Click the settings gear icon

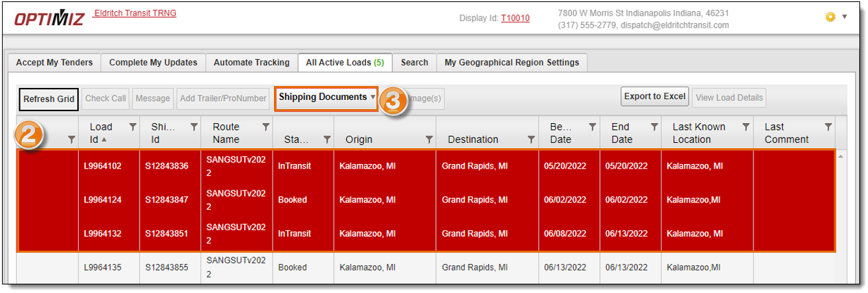click(830, 17)
